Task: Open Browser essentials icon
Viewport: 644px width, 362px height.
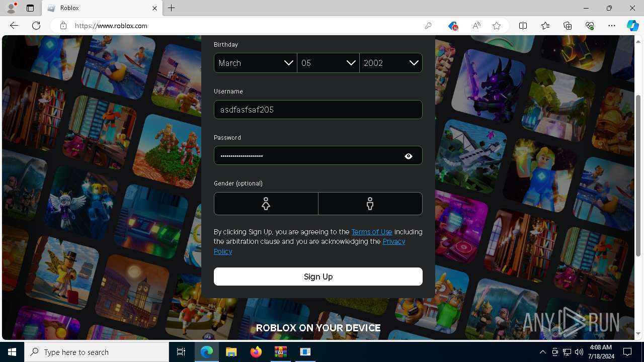Action: point(590,26)
